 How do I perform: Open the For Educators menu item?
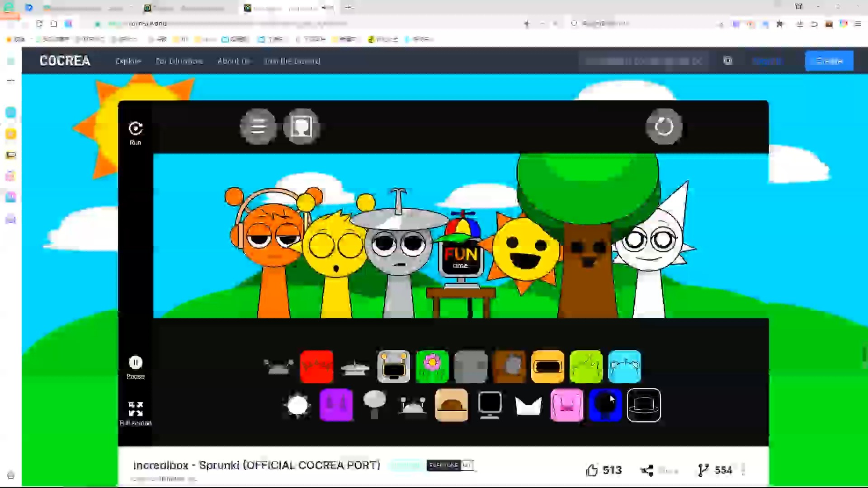click(179, 61)
